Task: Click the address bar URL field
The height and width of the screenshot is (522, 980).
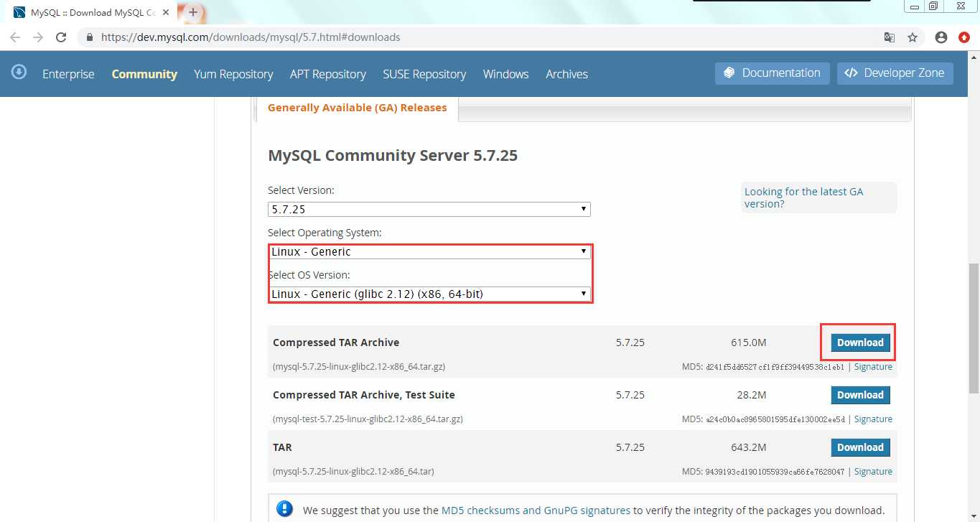Action: 488,37
